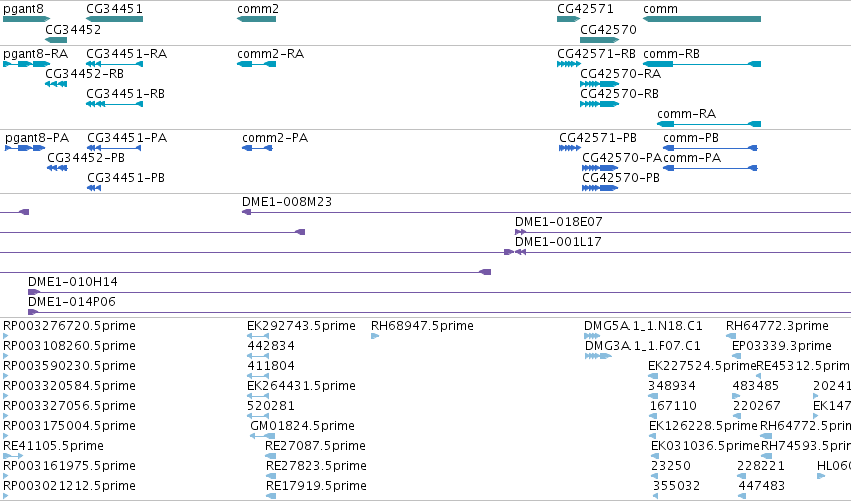
Task: Click the 167110 EST label
Action: pyautogui.click(x=673, y=406)
